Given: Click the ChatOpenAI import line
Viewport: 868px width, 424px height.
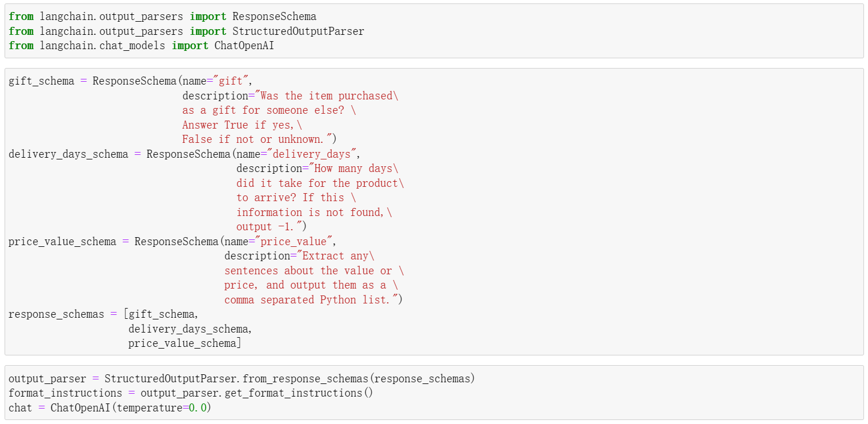Looking at the screenshot, I should pos(141,46).
